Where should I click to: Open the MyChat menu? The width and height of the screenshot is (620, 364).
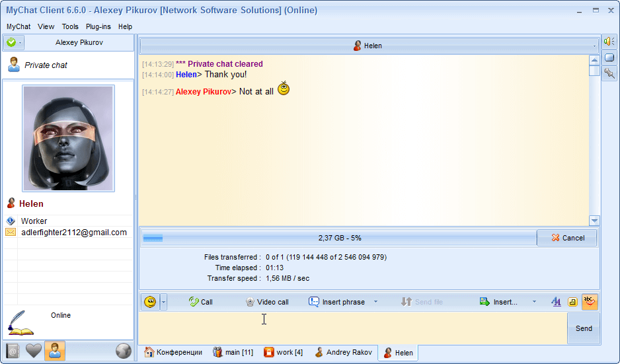(x=19, y=26)
